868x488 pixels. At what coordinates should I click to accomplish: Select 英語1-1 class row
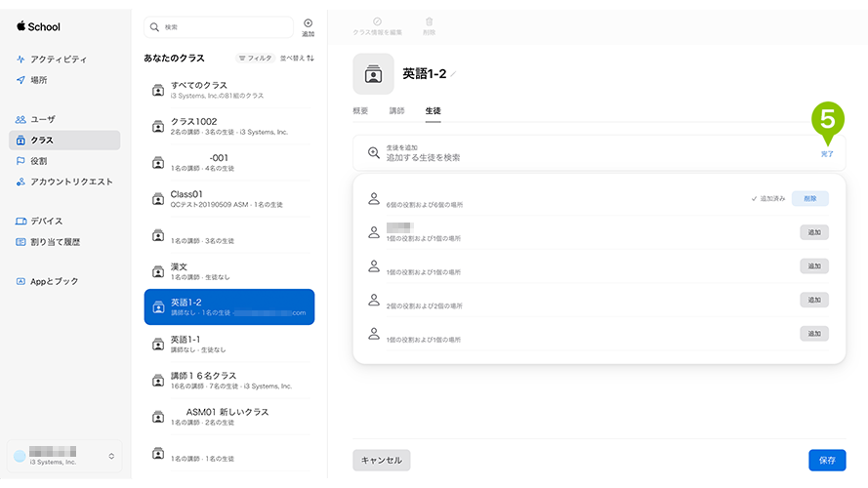click(x=229, y=344)
